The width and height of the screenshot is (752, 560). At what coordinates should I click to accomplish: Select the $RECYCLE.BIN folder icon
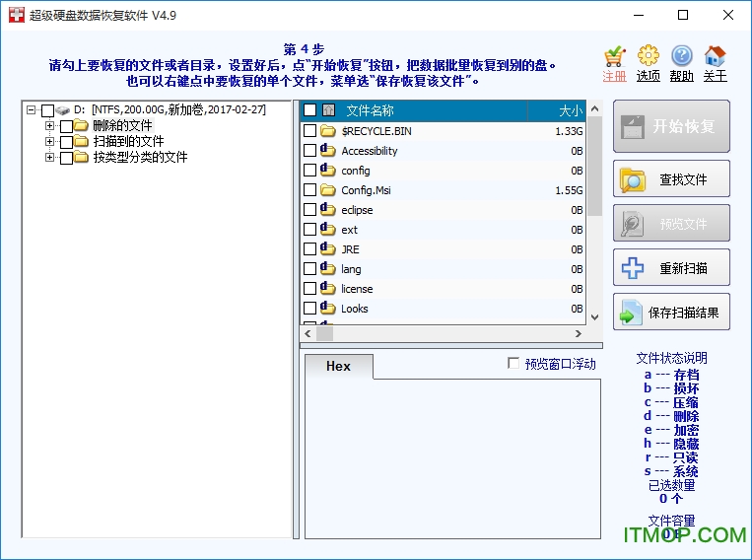(328, 131)
